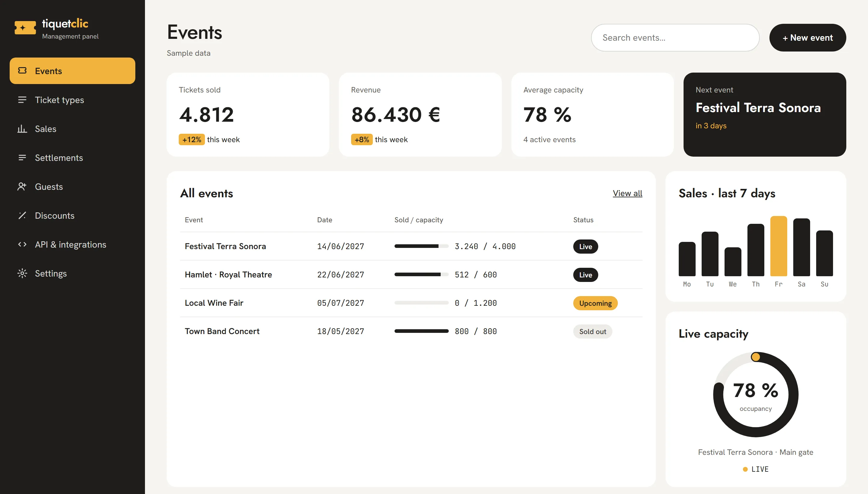Click the LIVE indicator under occupancy

pyautogui.click(x=755, y=469)
